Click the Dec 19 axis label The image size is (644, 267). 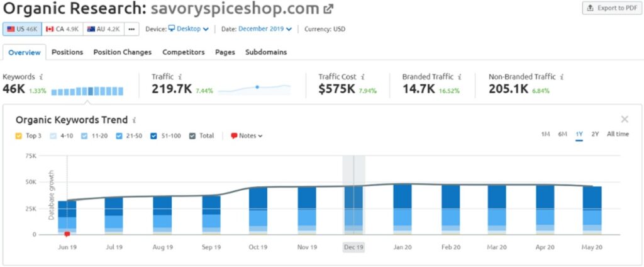click(353, 247)
